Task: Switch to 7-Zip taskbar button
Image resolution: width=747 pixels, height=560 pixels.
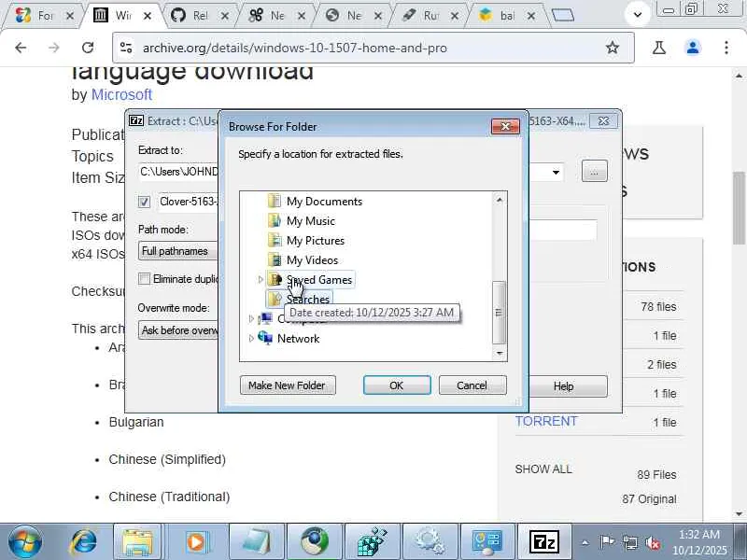Action: 544,542
